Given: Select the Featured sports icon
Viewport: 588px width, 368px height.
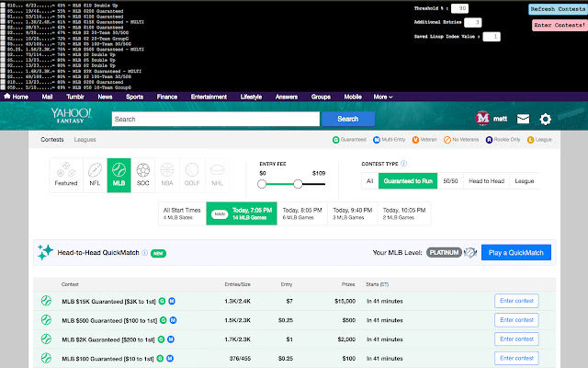Looking at the screenshot, I should (x=66, y=170).
